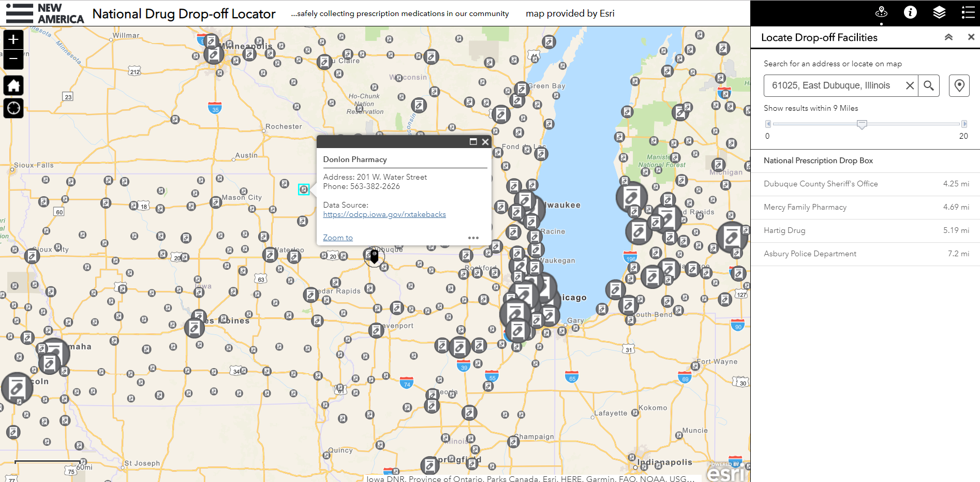This screenshot has width=980, height=482.
Task: Select the Hartig Drug result entry
Action: pyautogui.click(x=784, y=230)
